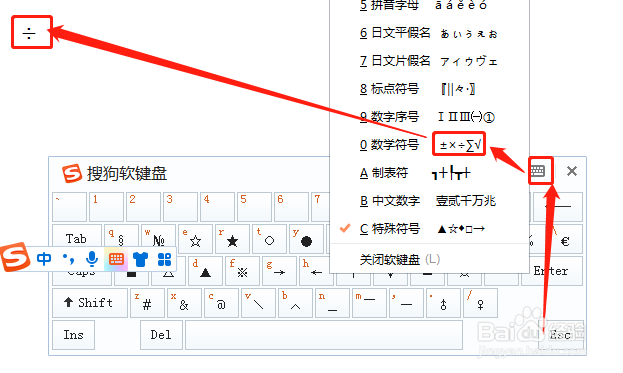Image resolution: width=623 pixels, height=373 pixels.
Task: Select the checked C 特殊符号 menu item
Action: click(x=429, y=228)
